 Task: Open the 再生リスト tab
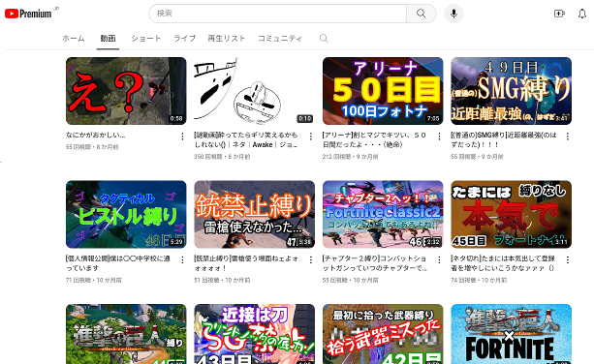click(x=227, y=38)
